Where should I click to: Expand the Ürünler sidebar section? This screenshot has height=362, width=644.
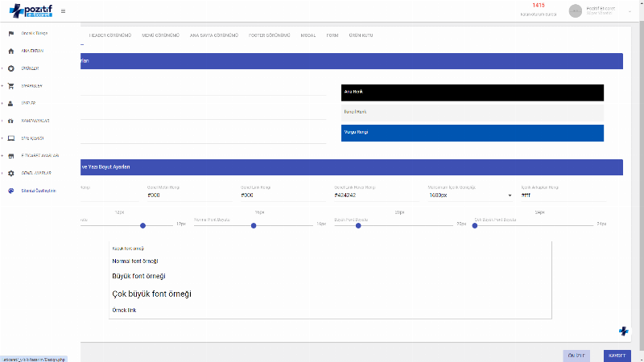tap(2, 68)
